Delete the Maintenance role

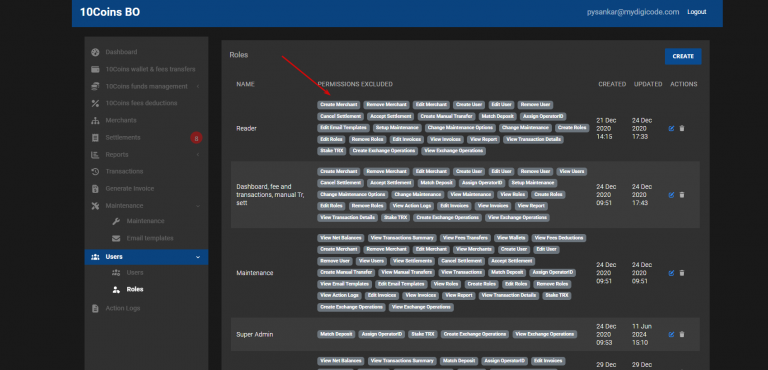(x=682, y=273)
